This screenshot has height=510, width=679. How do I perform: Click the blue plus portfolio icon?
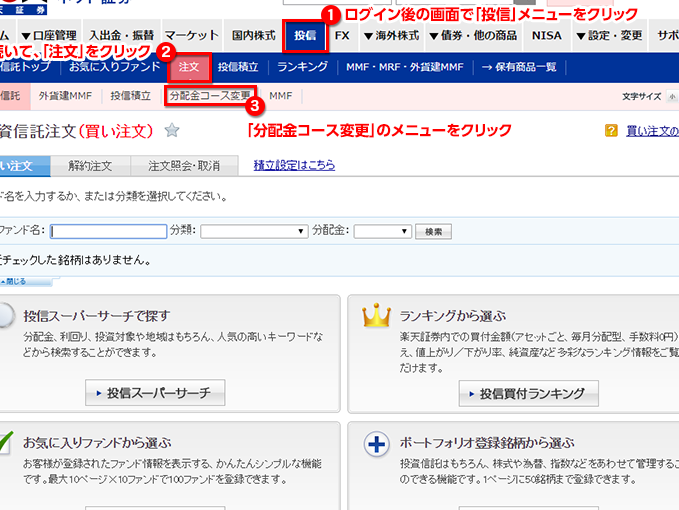pos(376,444)
